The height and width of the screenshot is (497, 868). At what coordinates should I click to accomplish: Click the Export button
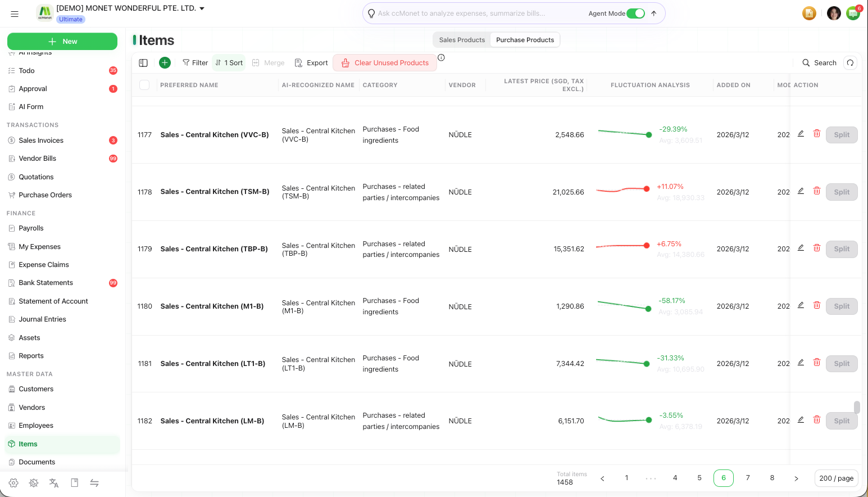(311, 63)
